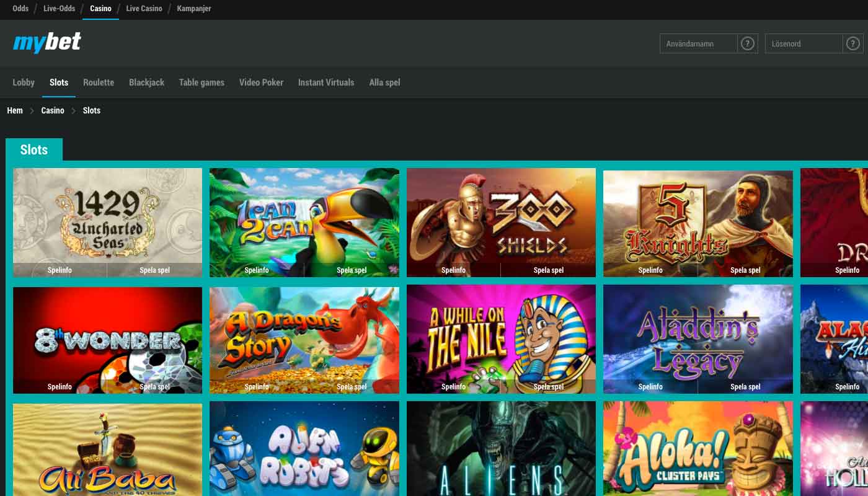Image resolution: width=868 pixels, height=496 pixels.
Task: Go to the Lobby category
Action: click(x=24, y=82)
